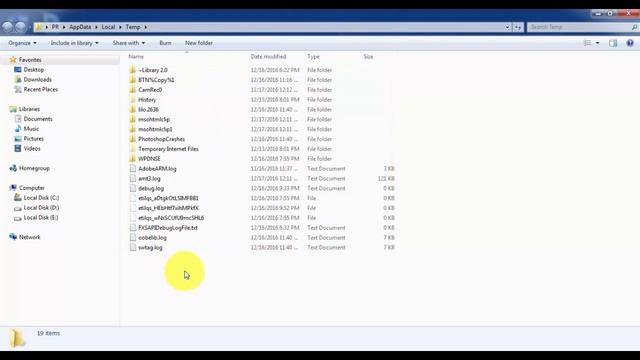Open the Organize dropdown menu
This screenshot has height=360, width=640.
coord(22,43)
